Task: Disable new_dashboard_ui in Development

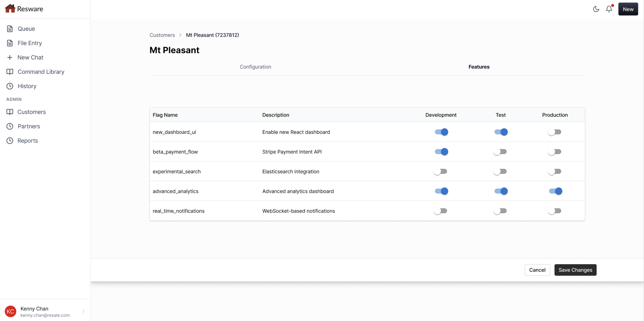Action: pyautogui.click(x=441, y=132)
